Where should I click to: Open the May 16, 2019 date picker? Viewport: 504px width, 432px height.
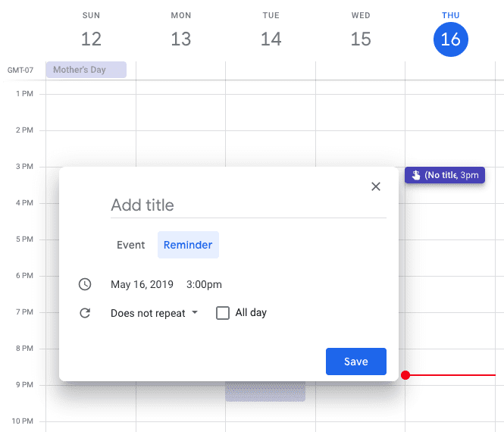(142, 284)
